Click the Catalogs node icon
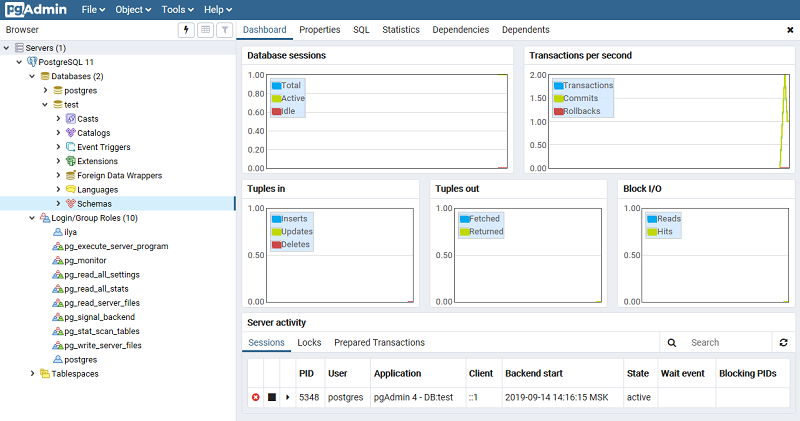The image size is (800, 421). [71, 133]
